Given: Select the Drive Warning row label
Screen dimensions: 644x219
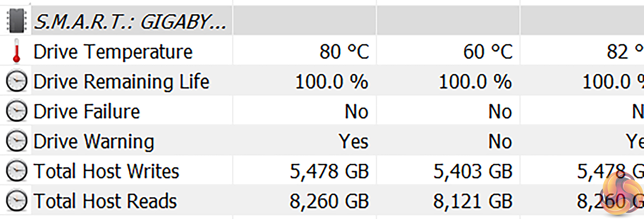Looking at the screenshot, I should [x=94, y=141].
